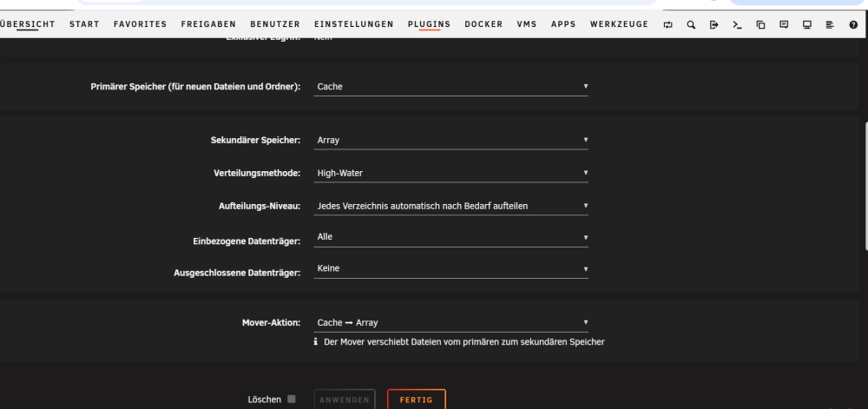Click the Mover description help text
This screenshot has height=409, width=868.
click(x=464, y=342)
